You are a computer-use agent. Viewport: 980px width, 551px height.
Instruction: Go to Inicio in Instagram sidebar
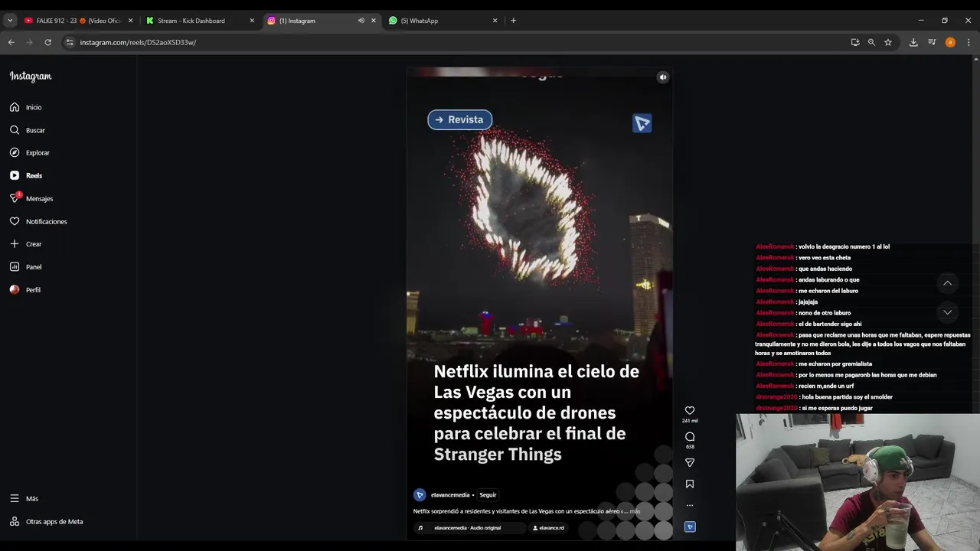point(26,107)
